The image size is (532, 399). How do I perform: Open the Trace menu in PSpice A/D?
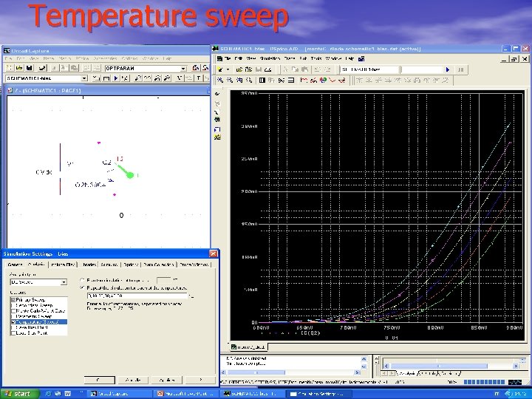[x=290, y=58]
